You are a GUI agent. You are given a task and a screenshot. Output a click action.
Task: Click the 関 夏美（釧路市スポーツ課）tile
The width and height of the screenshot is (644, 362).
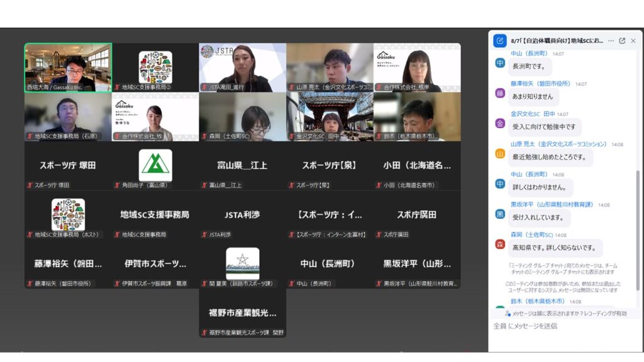coord(242,264)
